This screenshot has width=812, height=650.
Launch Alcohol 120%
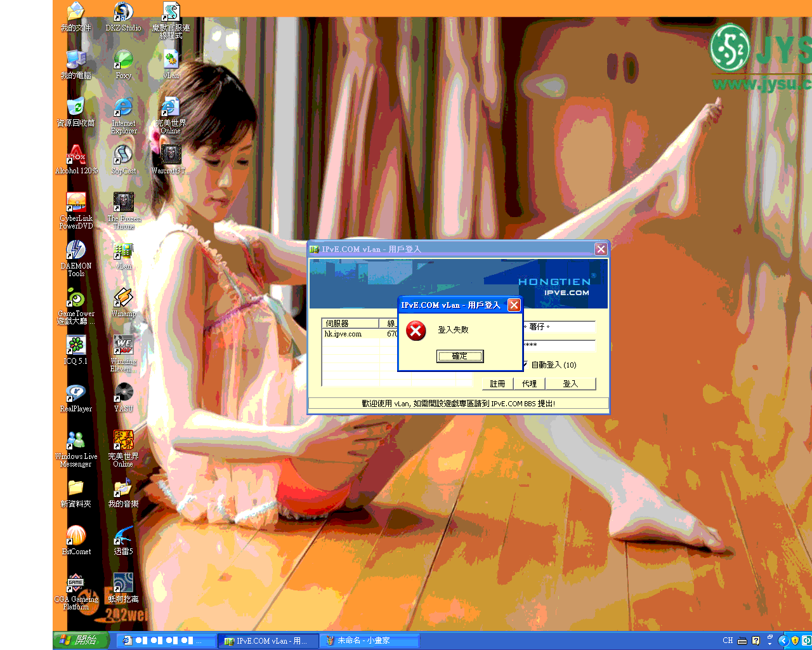(x=75, y=156)
